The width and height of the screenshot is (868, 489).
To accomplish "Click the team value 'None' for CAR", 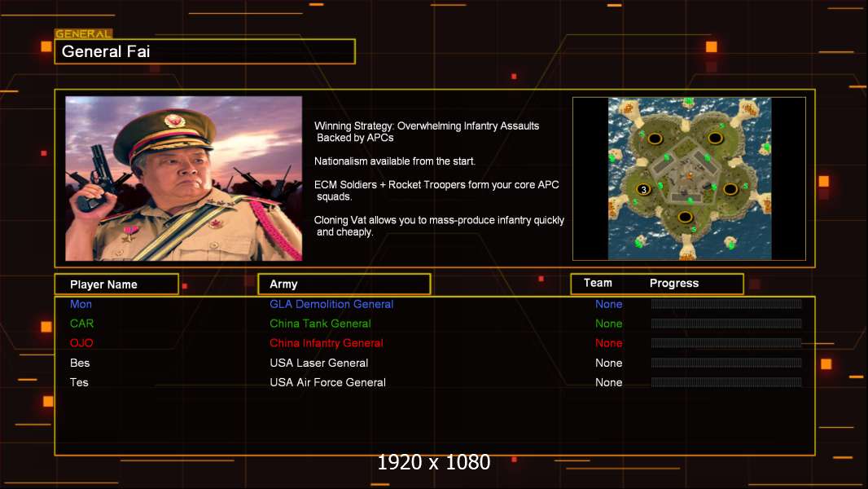I will pos(609,324).
